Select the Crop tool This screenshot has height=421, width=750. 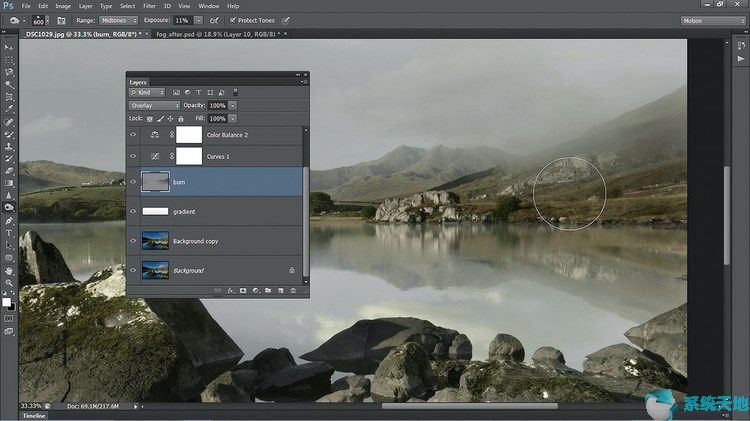tap(9, 97)
